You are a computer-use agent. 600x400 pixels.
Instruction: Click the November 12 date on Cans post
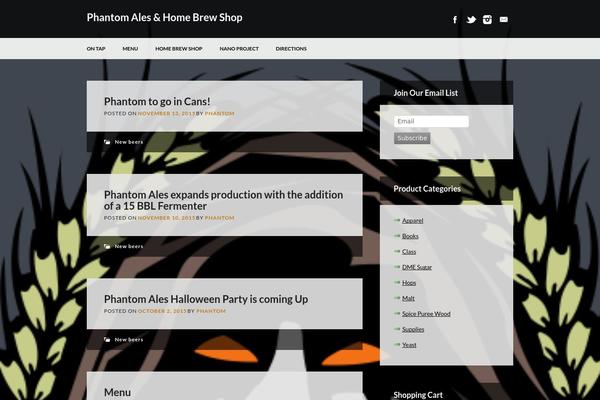[166, 114]
